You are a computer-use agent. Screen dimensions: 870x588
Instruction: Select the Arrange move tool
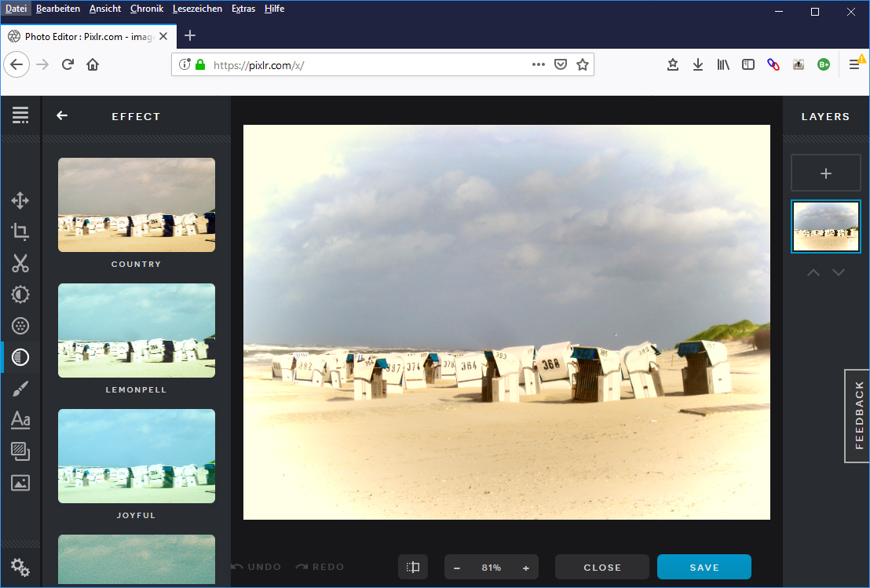(x=20, y=200)
